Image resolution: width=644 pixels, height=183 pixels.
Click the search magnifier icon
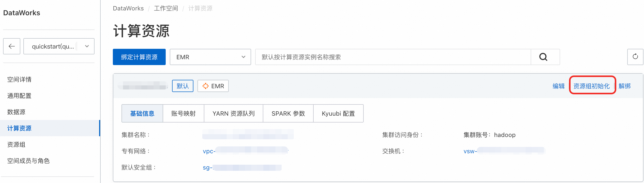pyautogui.click(x=543, y=57)
